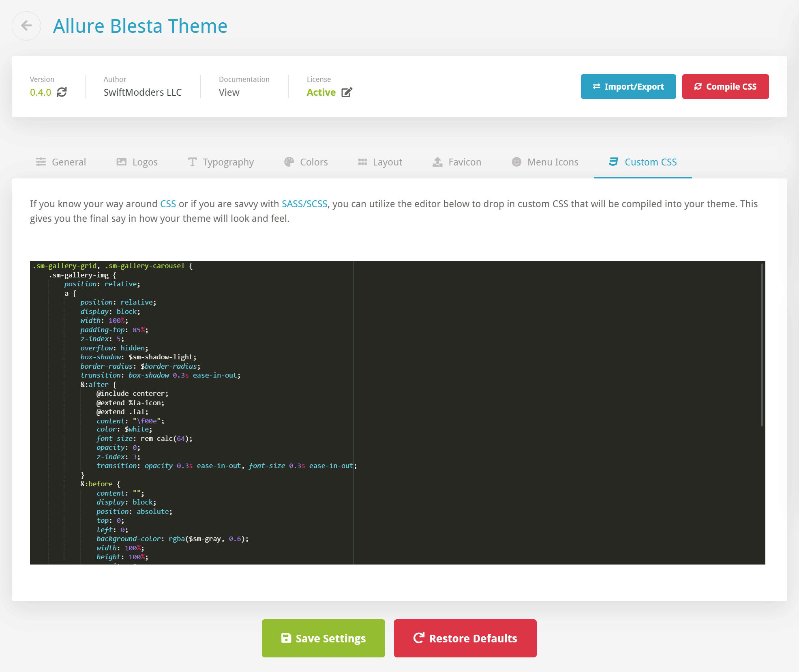
Task: Switch to the Logos tab
Action: [x=137, y=162]
